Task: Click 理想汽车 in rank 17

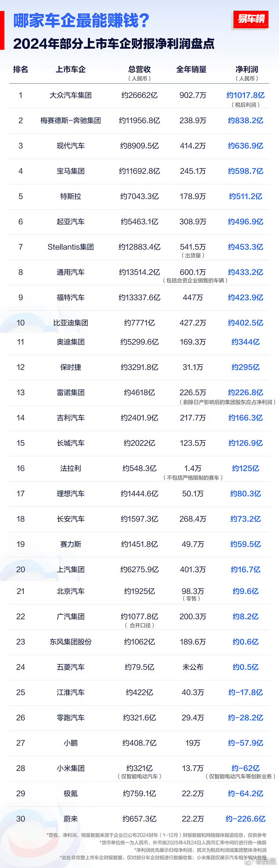Action: 70,494
